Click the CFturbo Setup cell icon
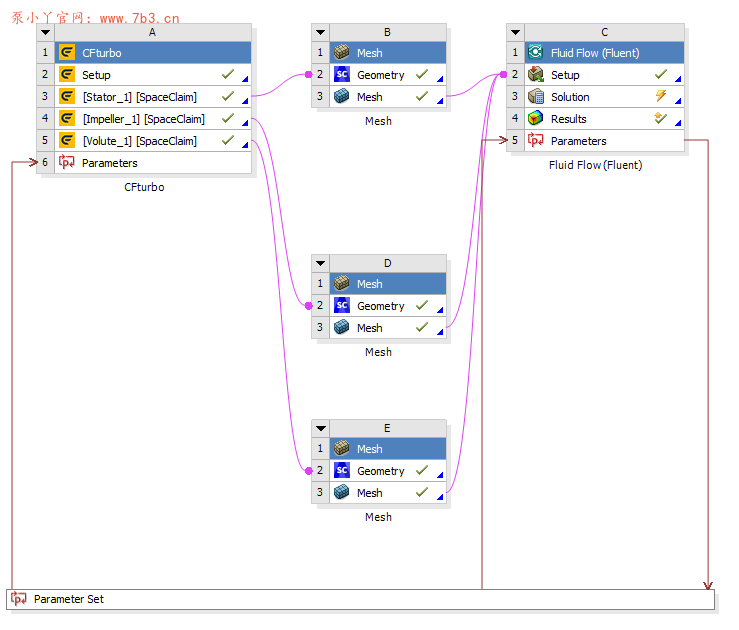Screen dimensions: 739x630 pos(67,75)
